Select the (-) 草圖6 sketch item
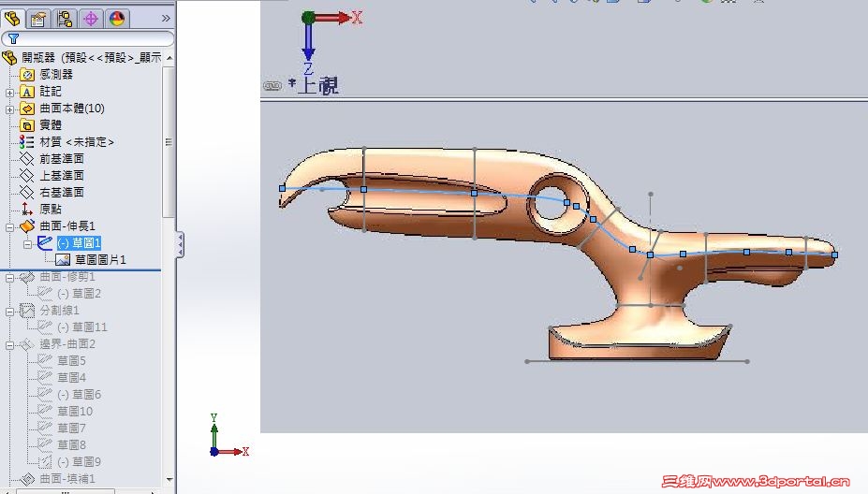The image size is (868, 494). (x=79, y=395)
